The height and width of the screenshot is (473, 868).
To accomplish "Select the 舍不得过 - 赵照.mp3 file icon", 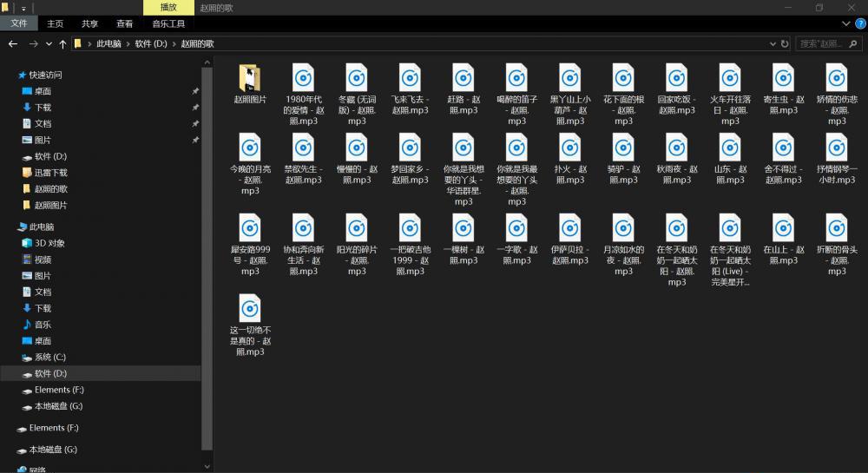I will (783, 148).
